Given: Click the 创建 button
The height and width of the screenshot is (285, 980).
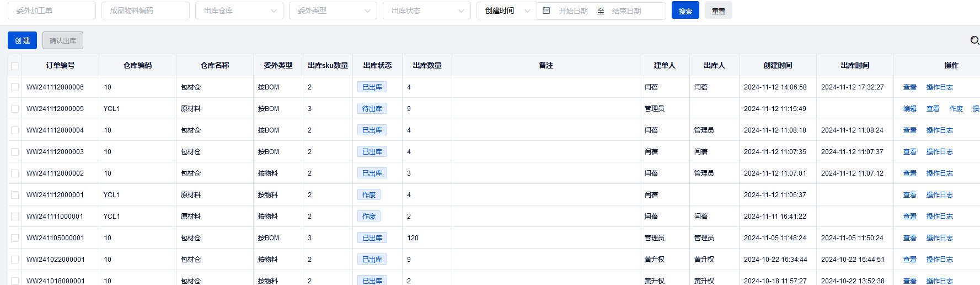Looking at the screenshot, I should click(x=22, y=40).
